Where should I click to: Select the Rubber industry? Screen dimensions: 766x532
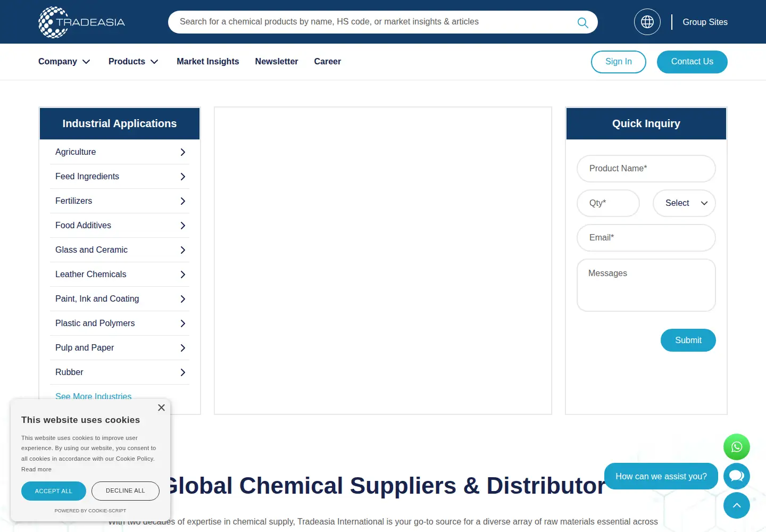tap(70, 372)
